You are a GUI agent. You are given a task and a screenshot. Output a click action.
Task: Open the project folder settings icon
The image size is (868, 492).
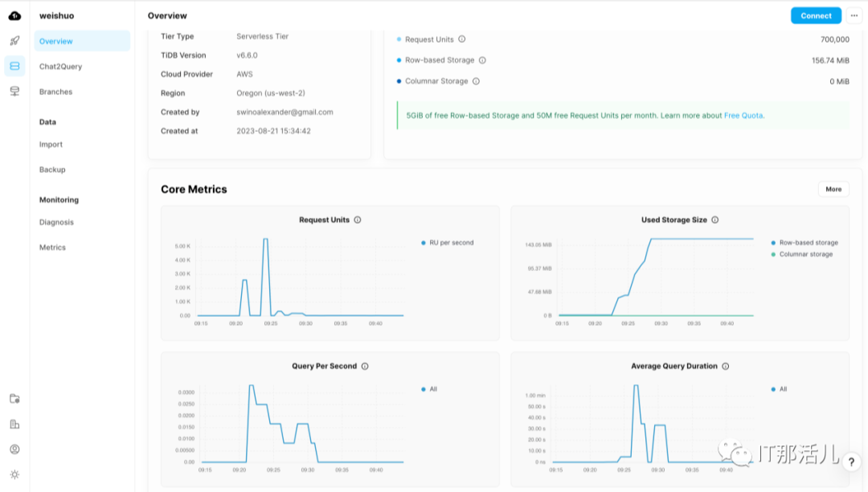(x=14, y=399)
